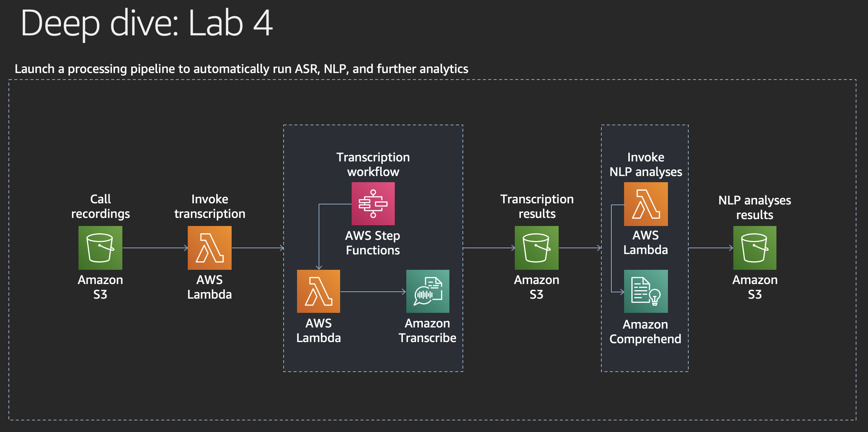
Task: Select the pipeline description subtitle text
Action: click(241, 69)
